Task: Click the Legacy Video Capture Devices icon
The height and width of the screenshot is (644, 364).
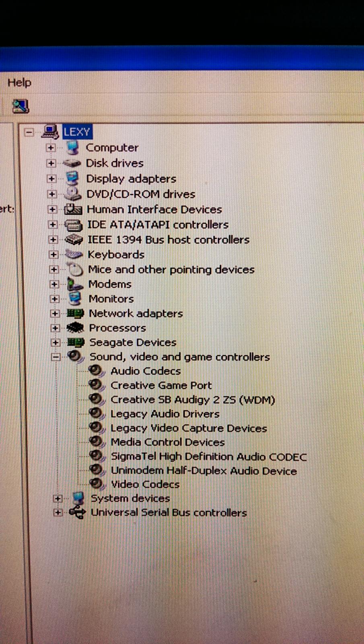Action: pos(97,427)
